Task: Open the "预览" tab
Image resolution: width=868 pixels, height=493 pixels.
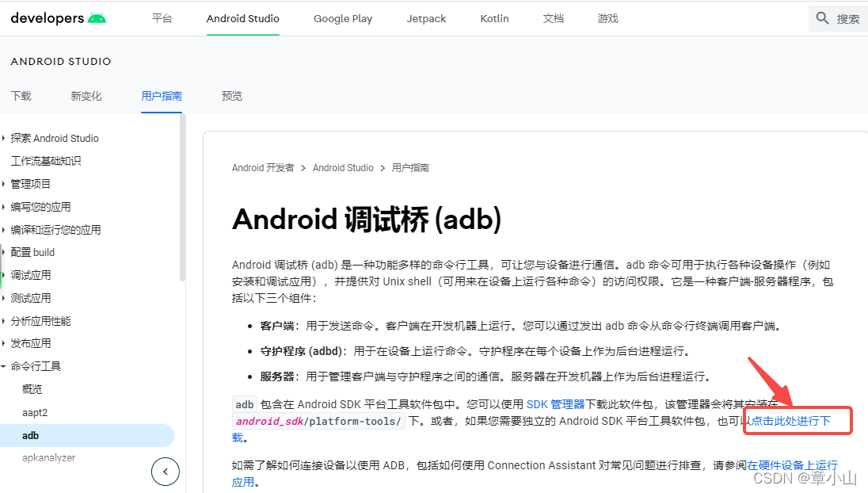Action: [x=231, y=96]
